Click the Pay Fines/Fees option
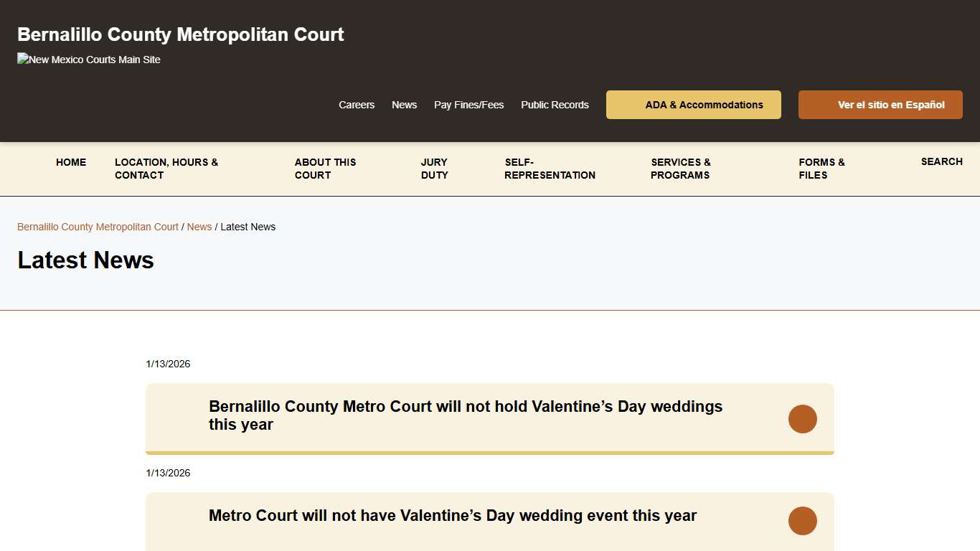 (468, 105)
